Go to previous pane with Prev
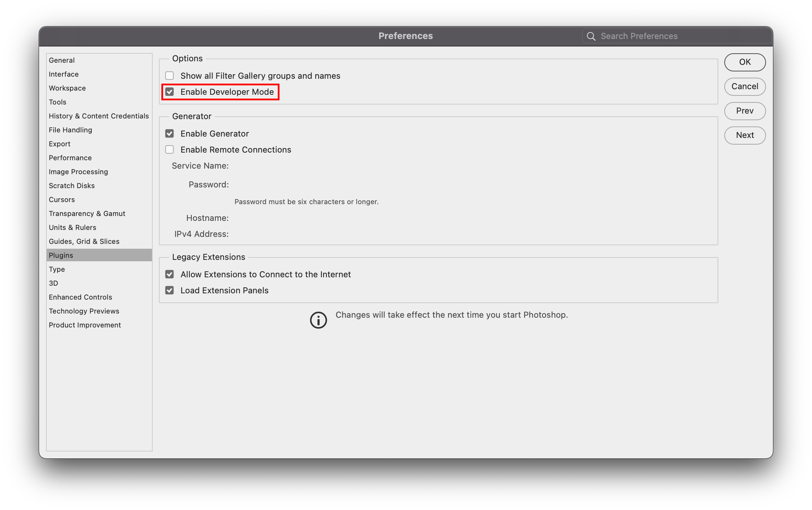The image size is (812, 510). click(x=745, y=111)
